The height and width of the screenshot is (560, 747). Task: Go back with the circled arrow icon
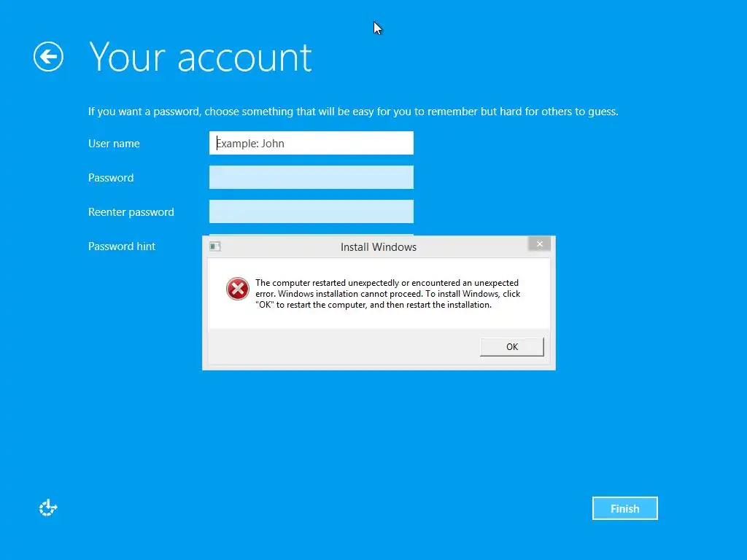pos(48,57)
